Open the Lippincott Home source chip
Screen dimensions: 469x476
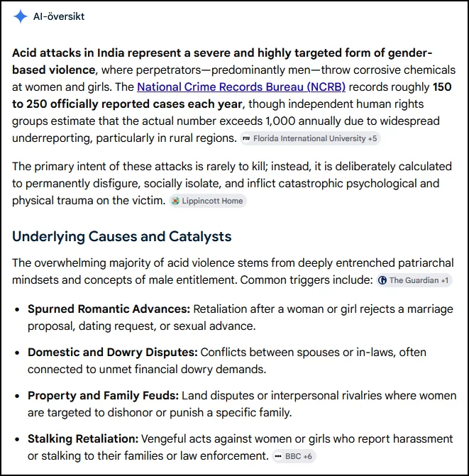click(x=208, y=201)
